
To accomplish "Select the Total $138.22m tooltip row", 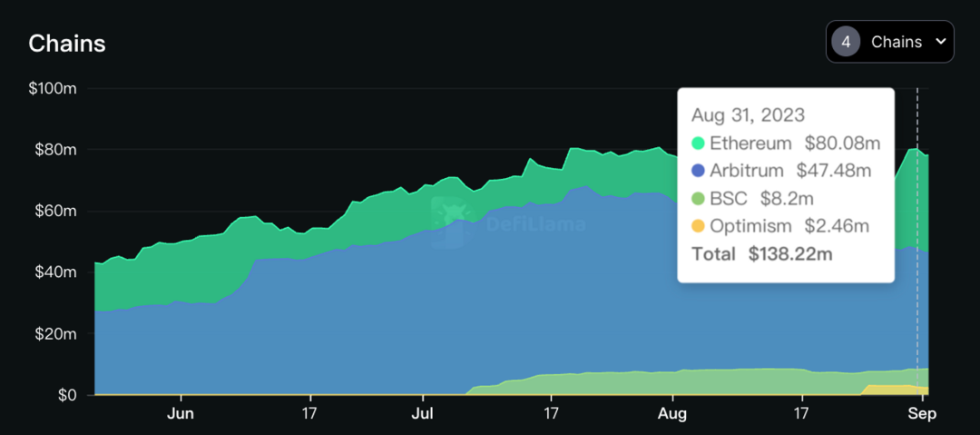I will pos(761,254).
